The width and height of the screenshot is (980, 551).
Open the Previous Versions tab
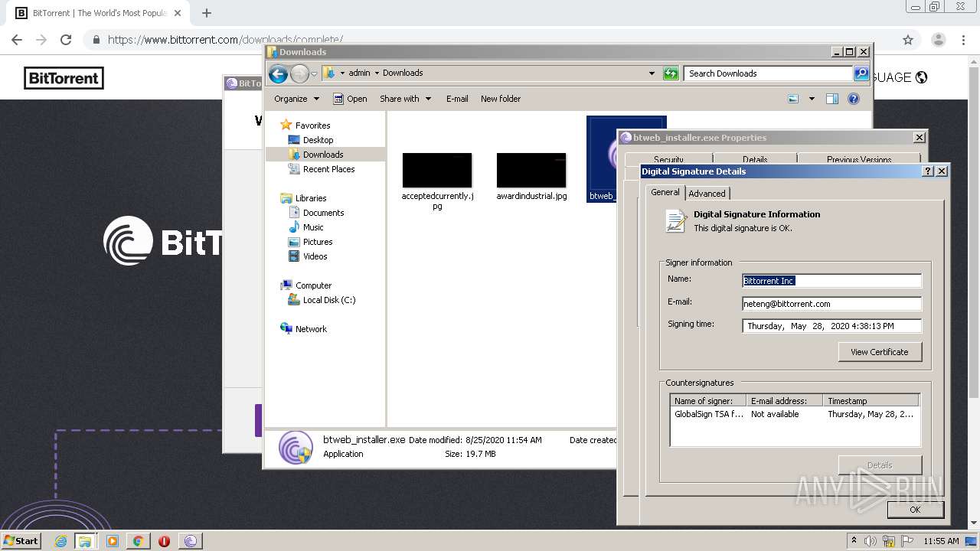859,159
